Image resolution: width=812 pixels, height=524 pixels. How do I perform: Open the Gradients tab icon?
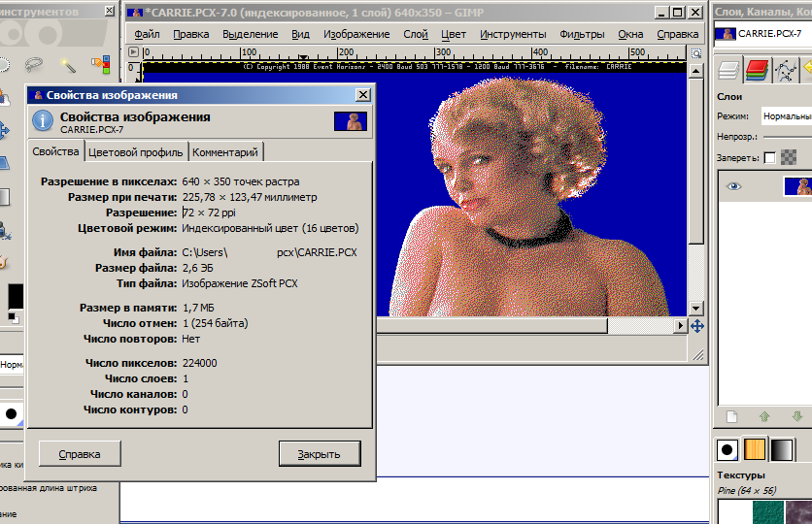[x=782, y=450]
